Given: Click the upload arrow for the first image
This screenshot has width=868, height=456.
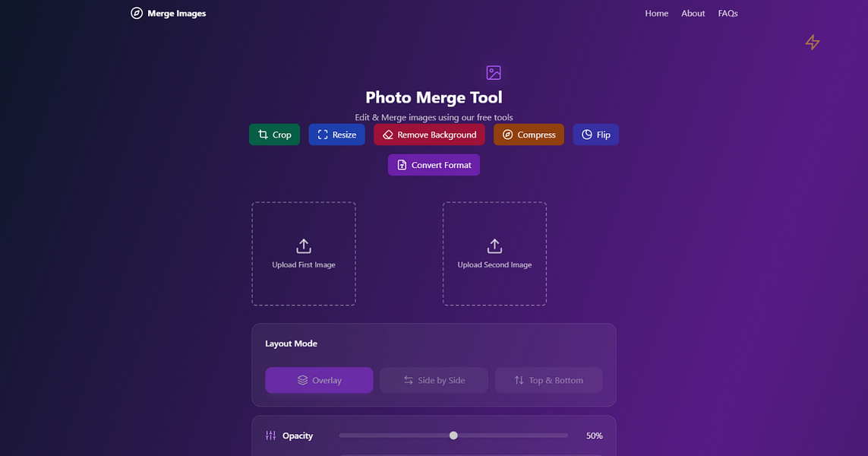Looking at the screenshot, I should point(303,245).
